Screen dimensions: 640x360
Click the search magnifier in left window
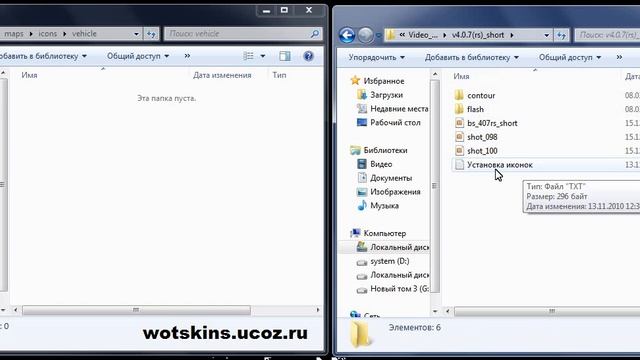(315, 34)
